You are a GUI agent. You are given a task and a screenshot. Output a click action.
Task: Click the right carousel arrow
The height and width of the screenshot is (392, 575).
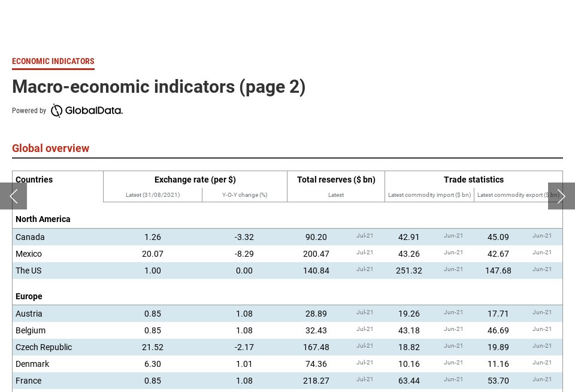pyautogui.click(x=561, y=196)
